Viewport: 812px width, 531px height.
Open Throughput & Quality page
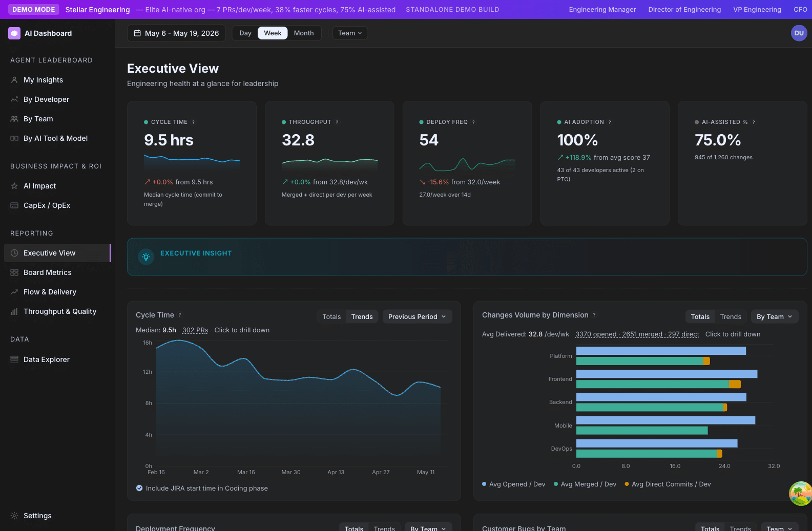point(57,311)
